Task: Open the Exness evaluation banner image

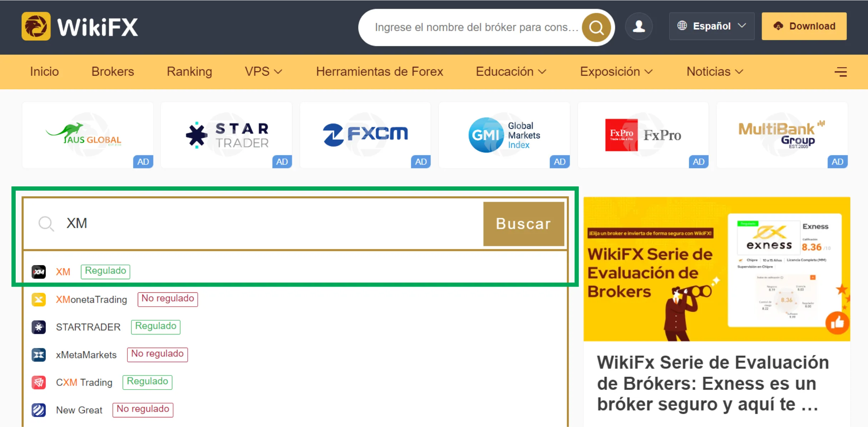Action: pyautogui.click(x=717, y=269)
